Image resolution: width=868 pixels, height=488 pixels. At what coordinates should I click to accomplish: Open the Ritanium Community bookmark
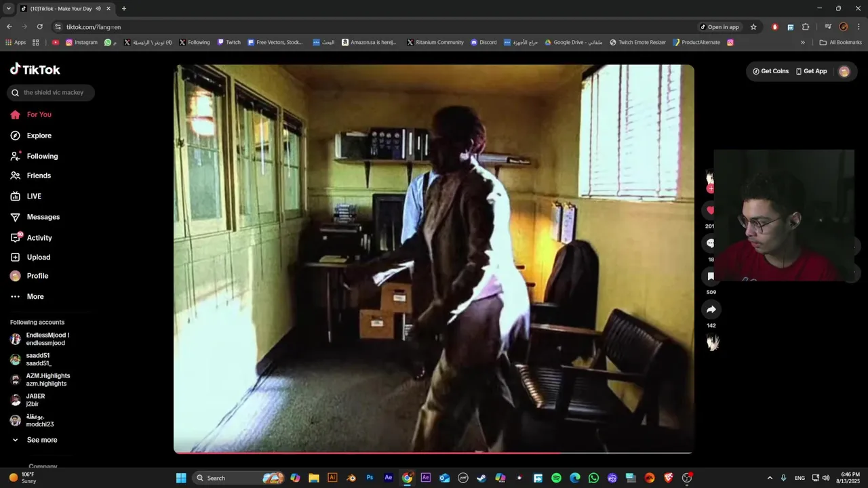(435, 42)
